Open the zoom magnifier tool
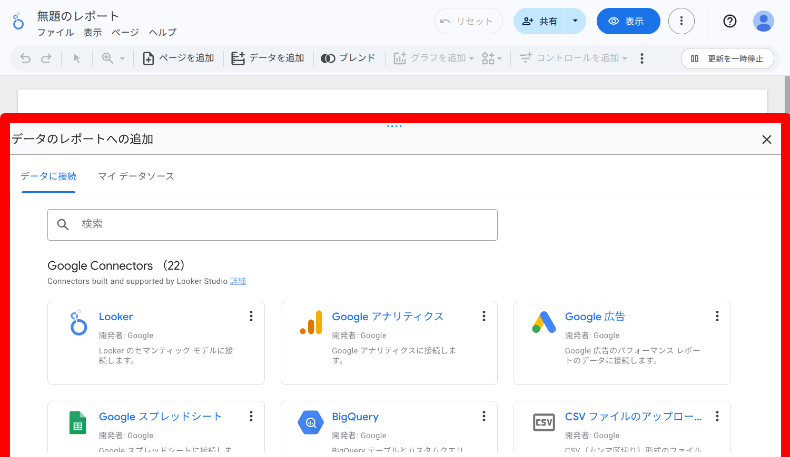Screen dimensions: 790x457 coord(107,58)
